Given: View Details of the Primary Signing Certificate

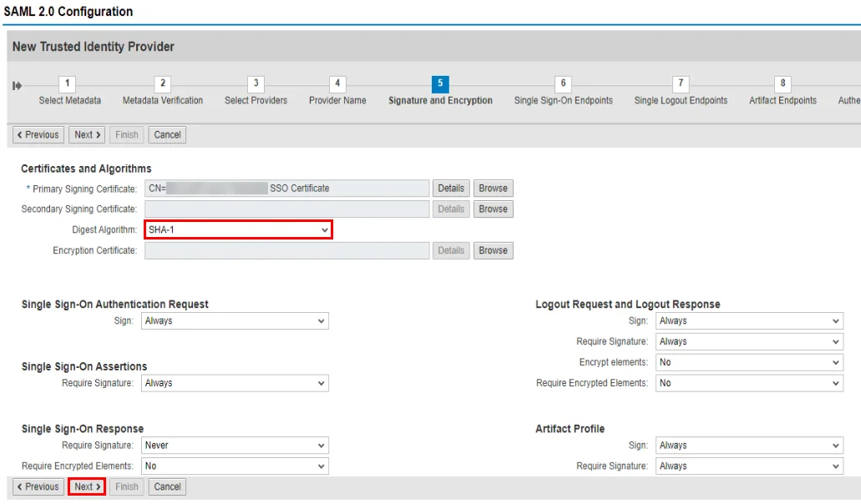Looking at the screenshot, I should 451,188.
